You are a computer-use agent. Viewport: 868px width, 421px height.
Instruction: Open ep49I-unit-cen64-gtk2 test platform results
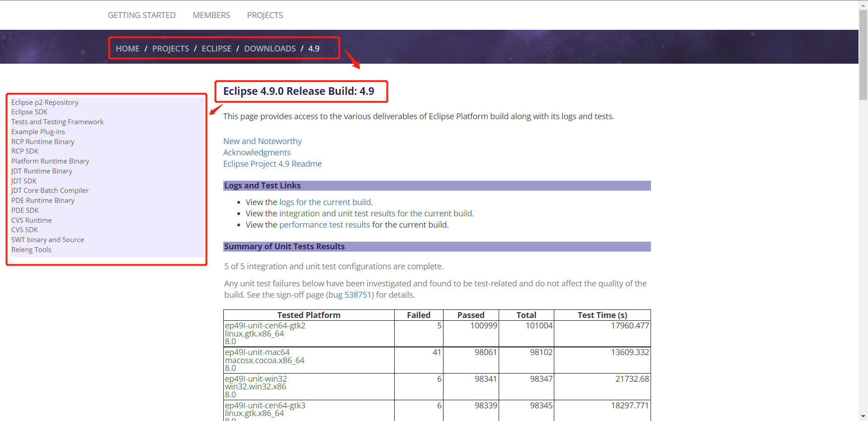[265, 326]
